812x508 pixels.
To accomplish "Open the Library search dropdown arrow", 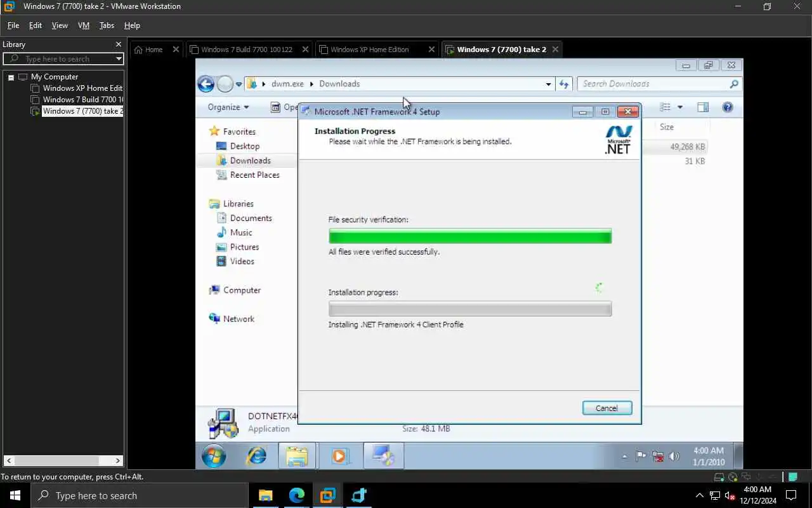I will pyautogui.click(x=118, y=59).
